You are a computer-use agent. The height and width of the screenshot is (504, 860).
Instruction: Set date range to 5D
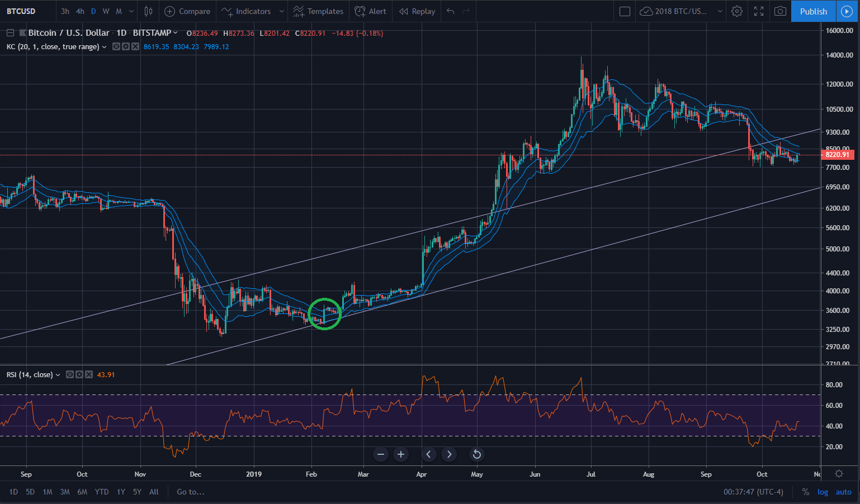[30, 492]
